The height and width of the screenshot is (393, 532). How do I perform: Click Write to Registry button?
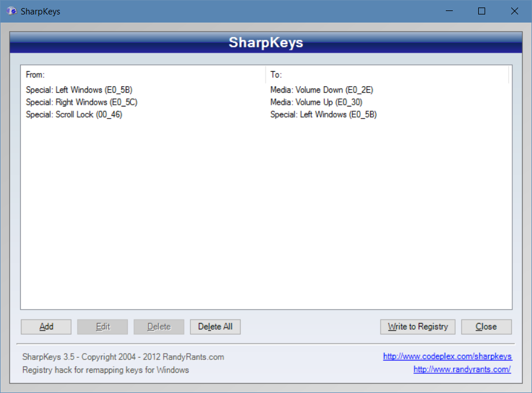coord(418,327)
